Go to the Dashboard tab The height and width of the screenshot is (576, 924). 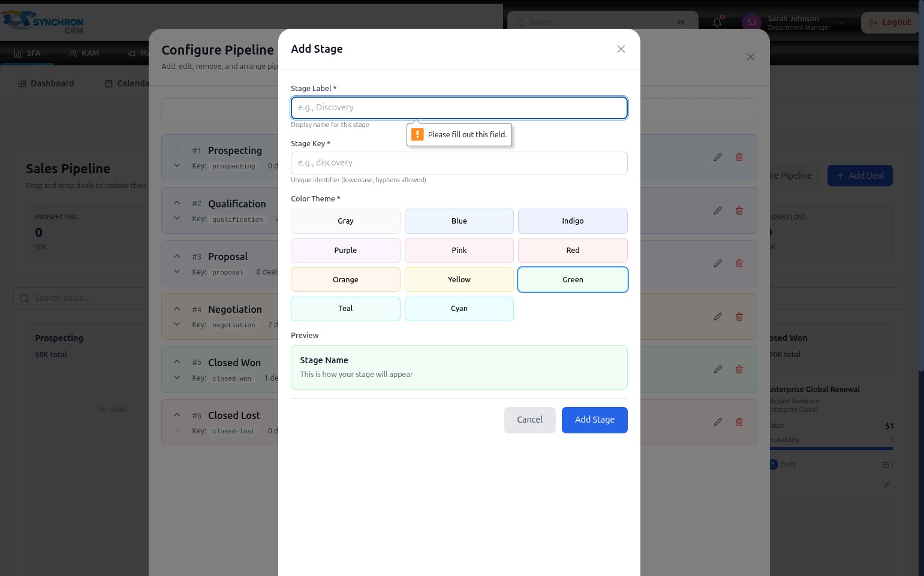coord(46,83)
